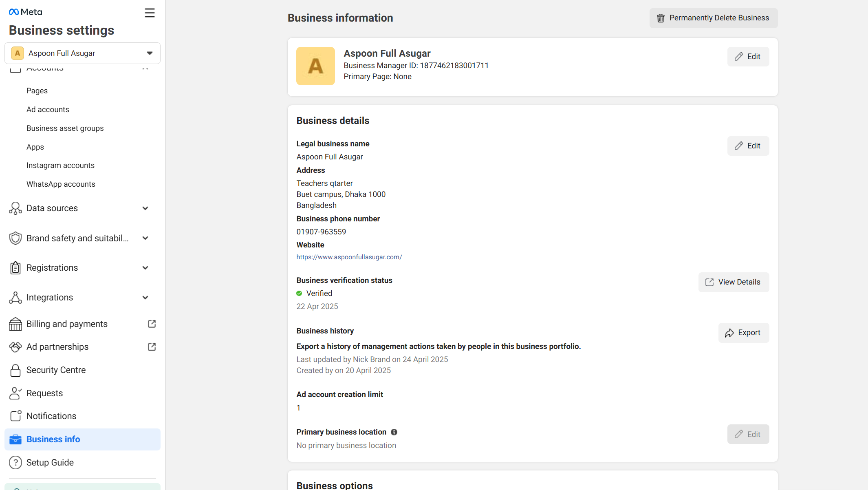Click the Business info briefcase icon
Screen dimensions: 868x490
click(x=15, y=439)
